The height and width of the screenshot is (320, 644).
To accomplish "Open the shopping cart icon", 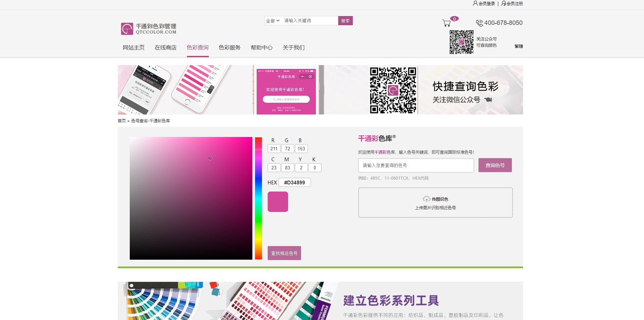I will [446, 23].
